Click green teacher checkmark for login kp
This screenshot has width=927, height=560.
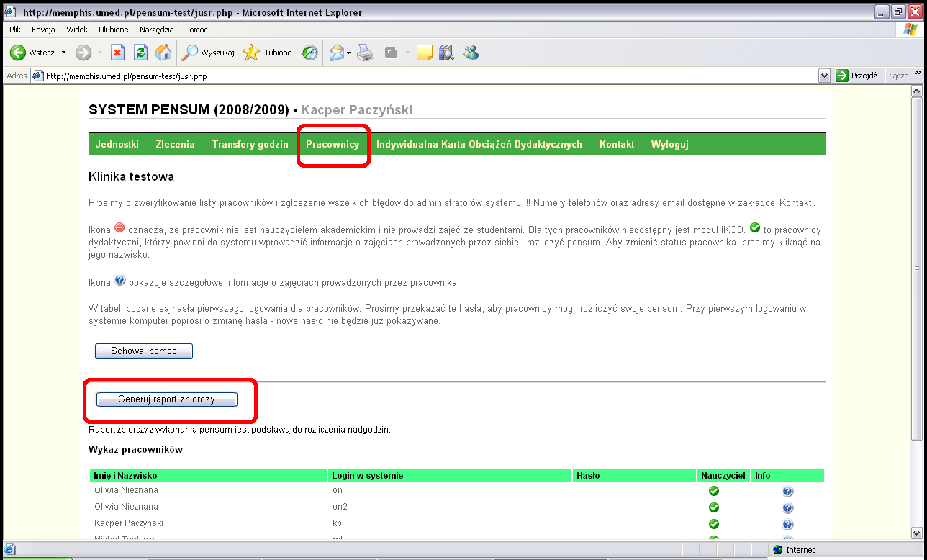714,524
